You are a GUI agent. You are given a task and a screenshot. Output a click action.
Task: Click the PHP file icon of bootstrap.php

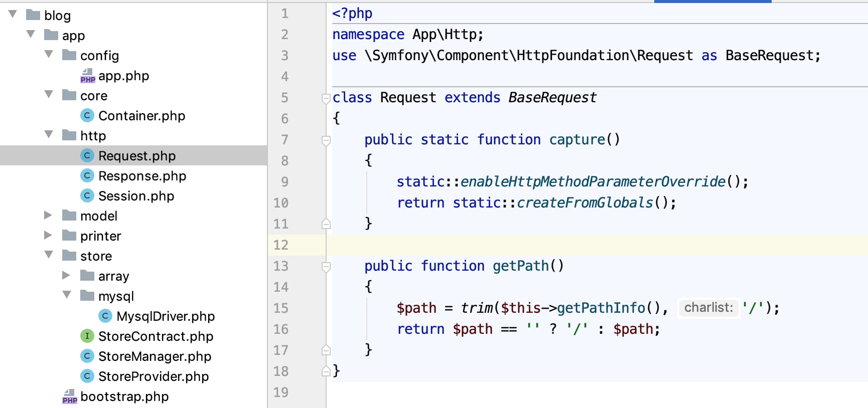(x=70, y=396)
